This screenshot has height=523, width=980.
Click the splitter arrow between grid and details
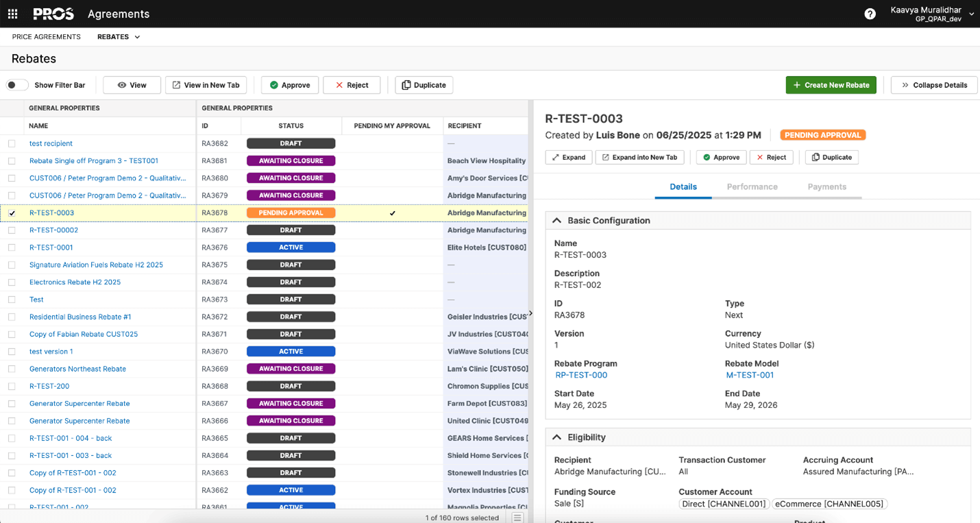point(530,313)
